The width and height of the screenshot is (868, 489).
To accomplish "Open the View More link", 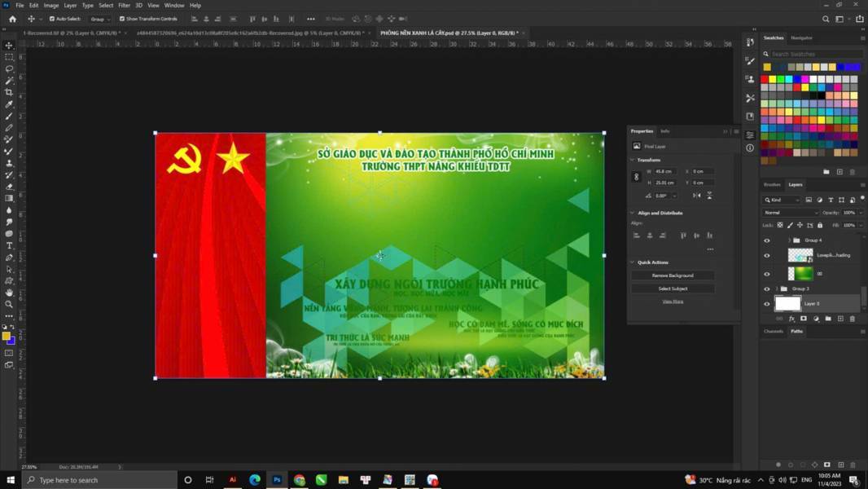I will pyautogui.click(x=673, y=302).
